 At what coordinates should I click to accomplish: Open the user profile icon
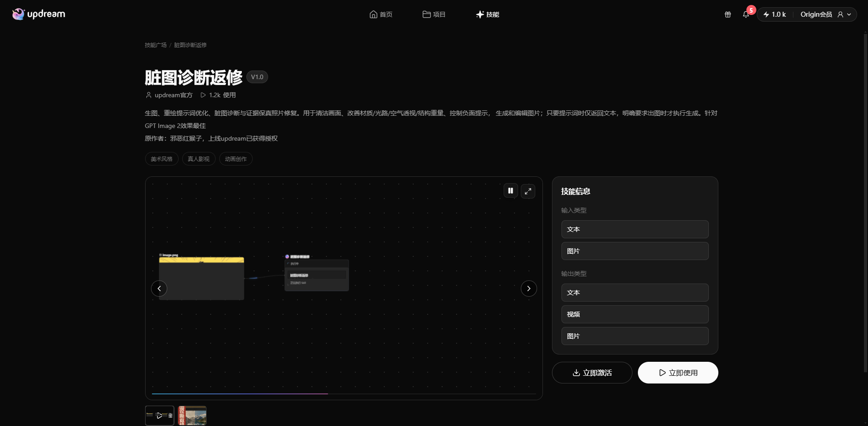(x=840, y=14)
